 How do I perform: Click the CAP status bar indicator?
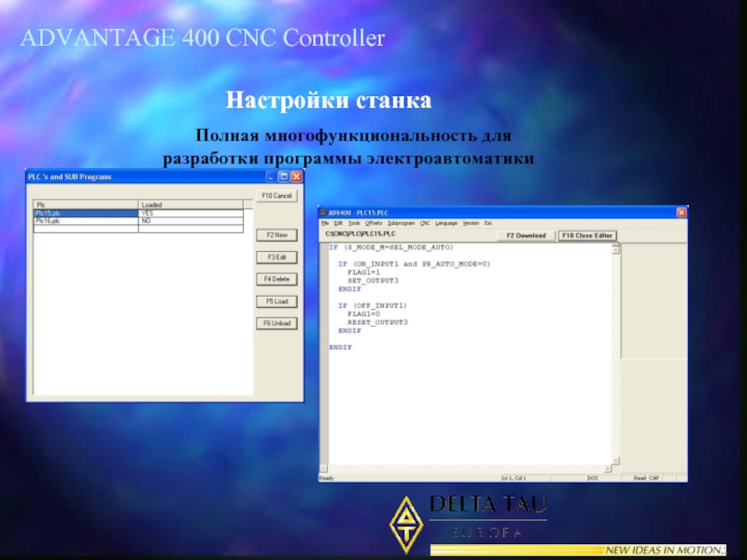(654, 478)
